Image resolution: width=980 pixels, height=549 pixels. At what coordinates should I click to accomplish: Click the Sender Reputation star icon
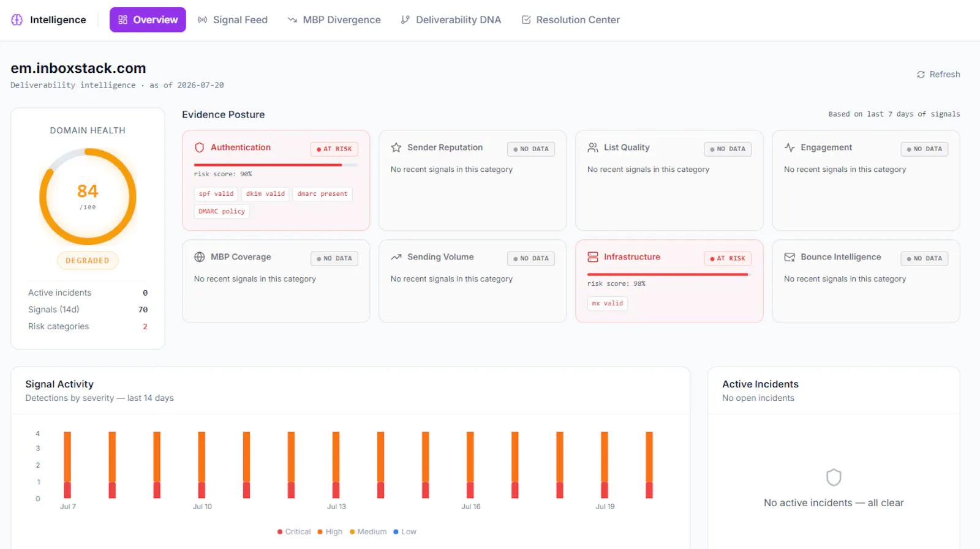point(396,148)
